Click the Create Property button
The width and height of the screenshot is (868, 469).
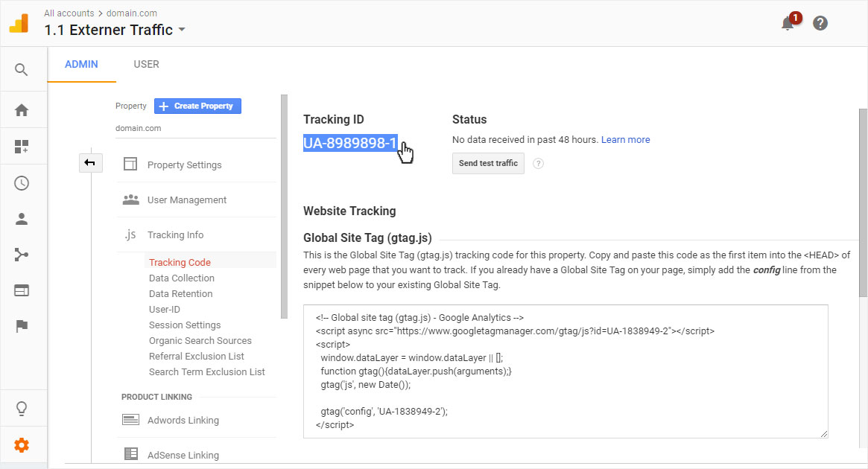[x=197, y=106]
